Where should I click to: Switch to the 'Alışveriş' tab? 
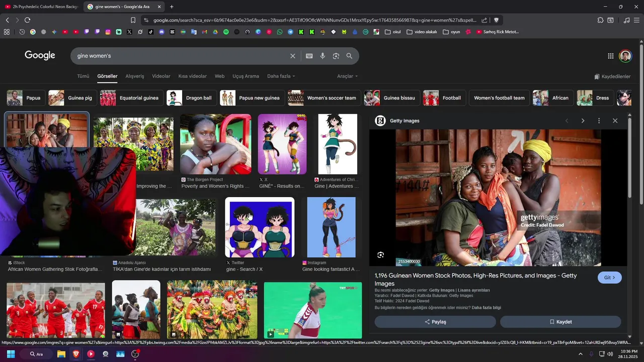click(135, 76)
